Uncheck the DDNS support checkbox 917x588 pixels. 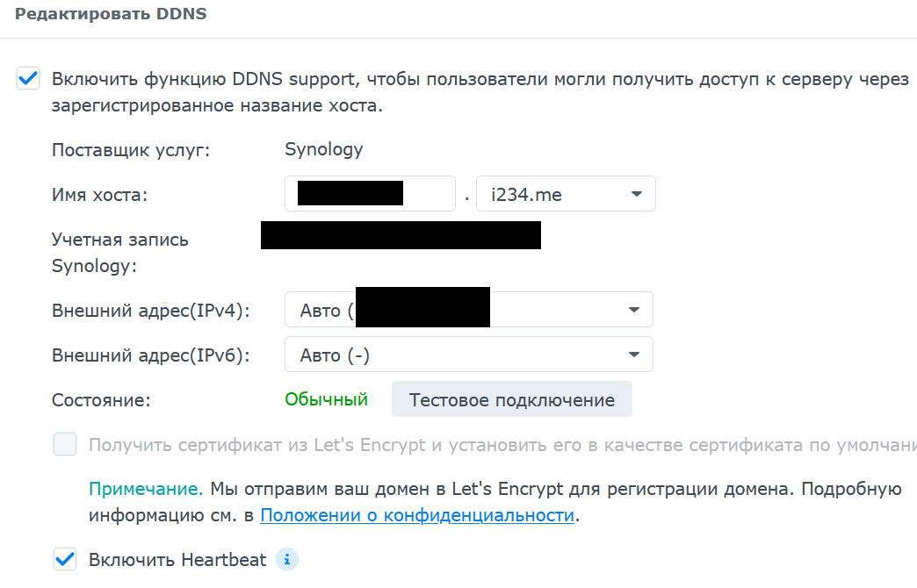click(29, 79)
